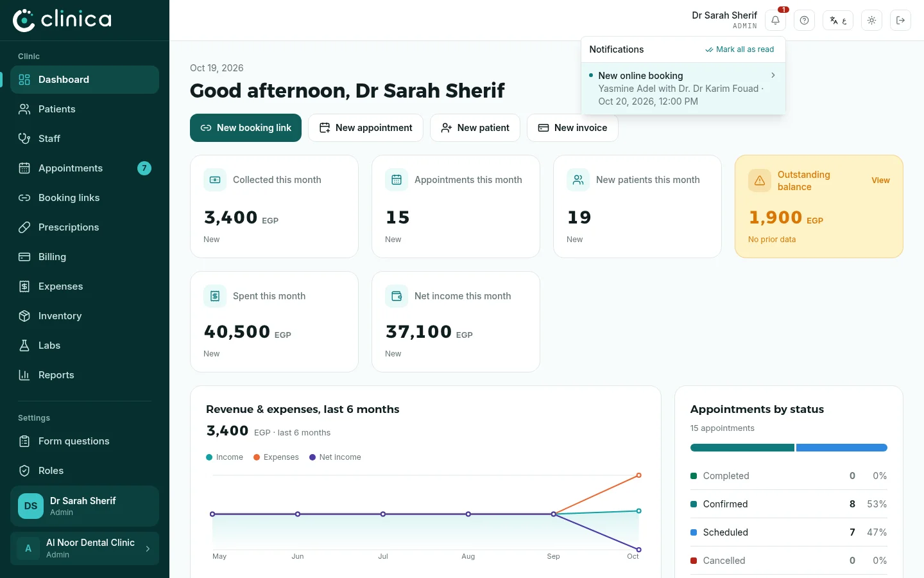Go to Billing in sidebar

(85, 257)
